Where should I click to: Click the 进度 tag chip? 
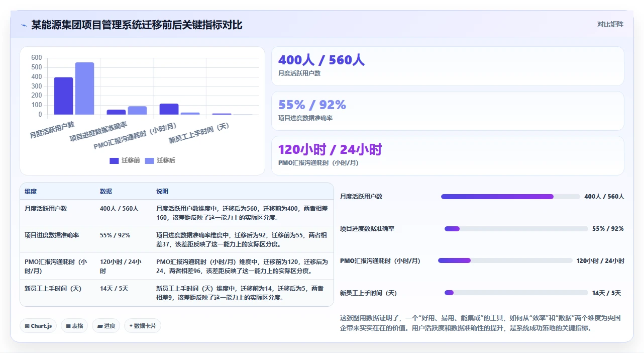tap(106, 326)
